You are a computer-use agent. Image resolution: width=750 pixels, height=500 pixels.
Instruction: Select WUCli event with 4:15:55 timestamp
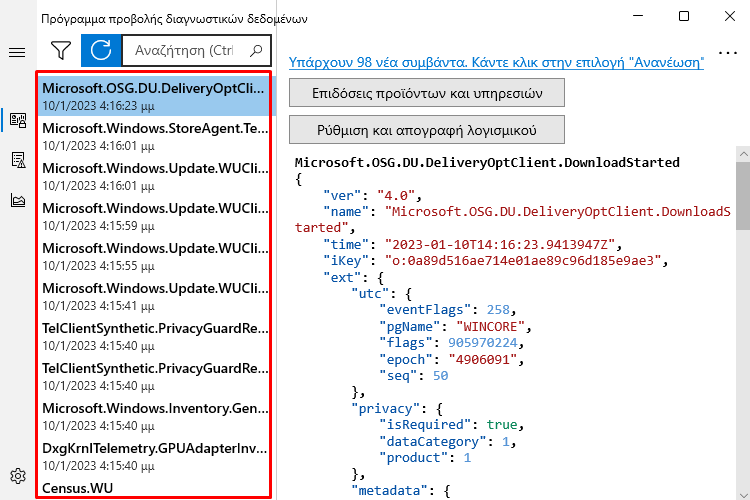tap(154, 256)
